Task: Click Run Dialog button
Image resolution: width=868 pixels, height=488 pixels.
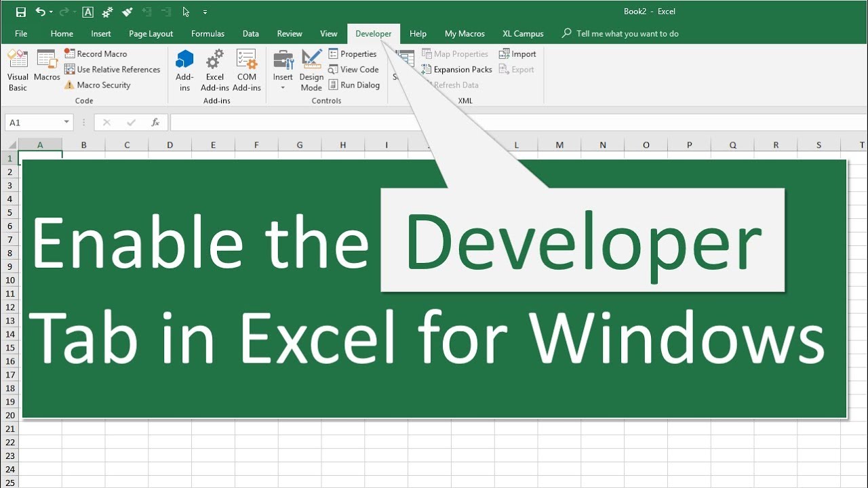Action: coord(354,85)
